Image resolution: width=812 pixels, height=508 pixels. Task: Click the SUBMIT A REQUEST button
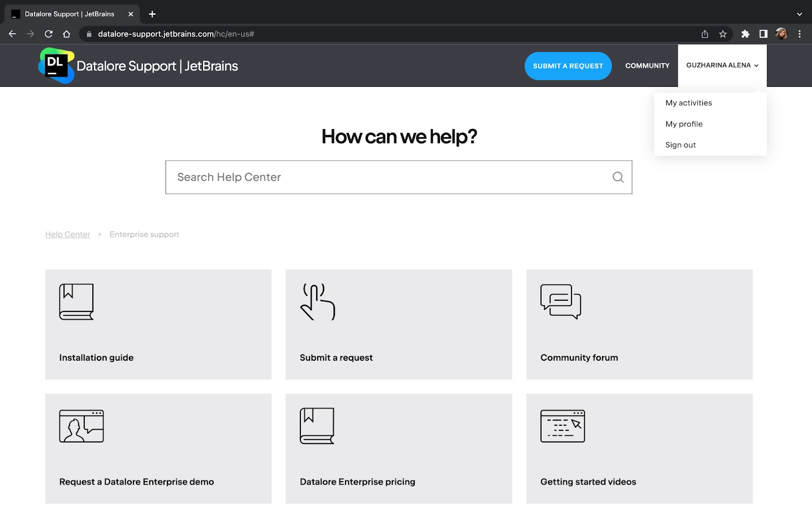tap(568, 66)
